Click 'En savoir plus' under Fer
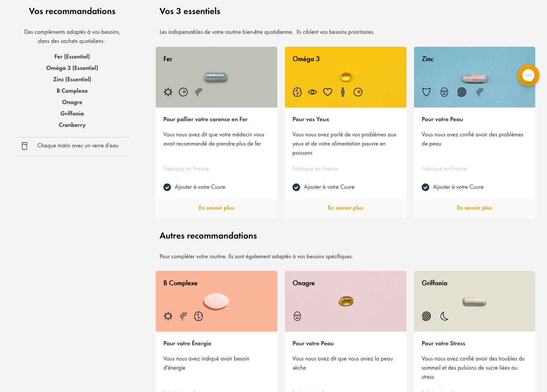This screenshot has height=392, width=547. (x=216, y=208)
